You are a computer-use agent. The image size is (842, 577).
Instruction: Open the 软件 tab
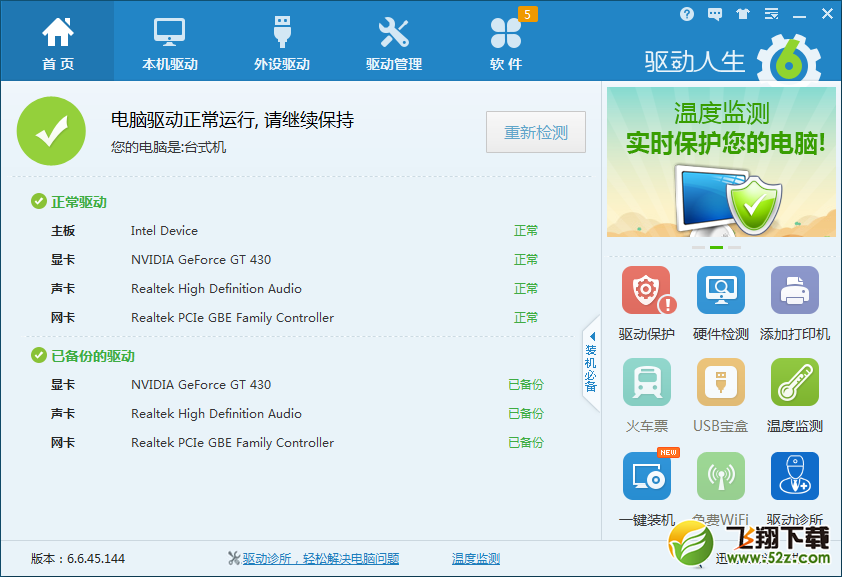[x=506, y=42]
